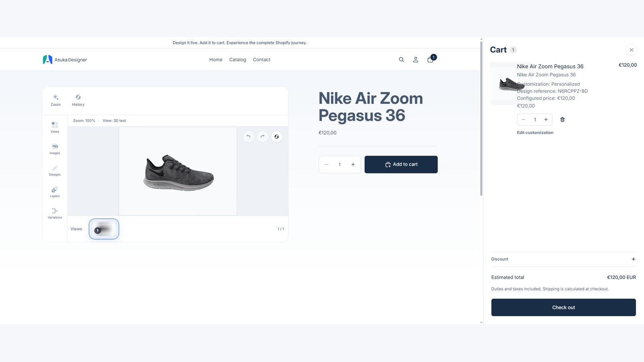This screenshot has width=644, height=362.
Task: Open the Contact menu item
Action: [262, 60]
